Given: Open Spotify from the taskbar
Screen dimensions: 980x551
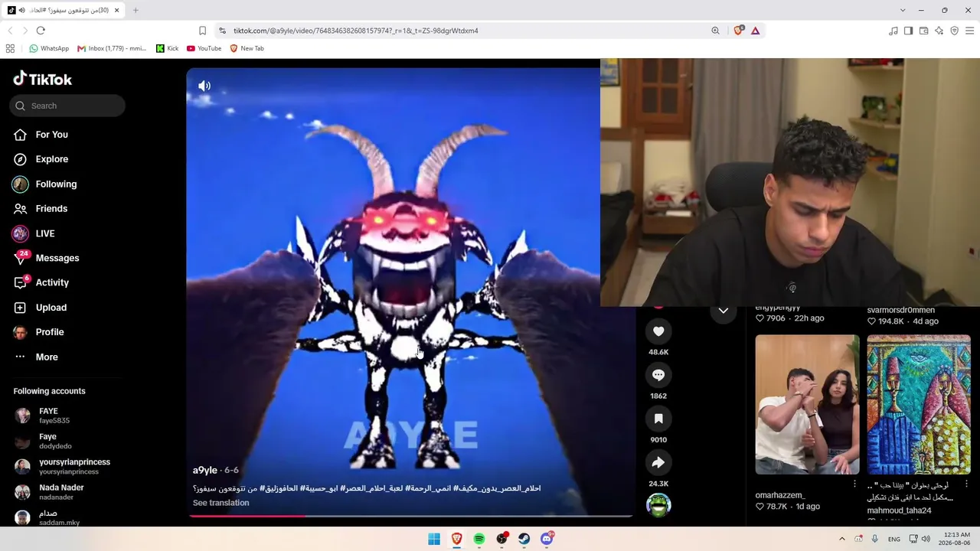Looking at the screenshot, I should [x=479, y=539].
